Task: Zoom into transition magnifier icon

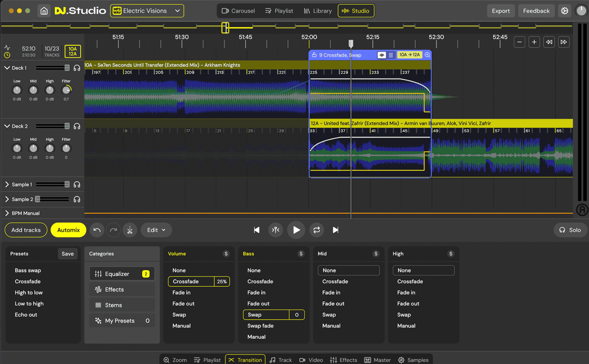Action: pos(427,55)
